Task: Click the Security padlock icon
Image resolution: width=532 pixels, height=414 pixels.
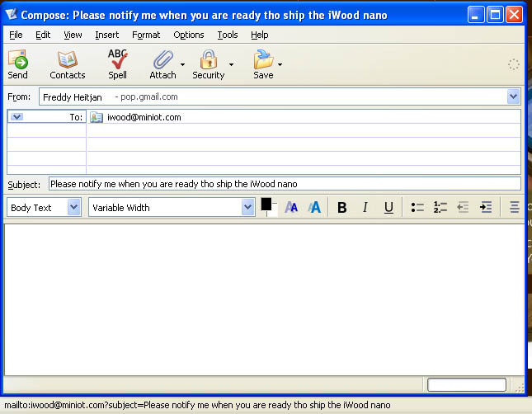Action: [209, 59]
